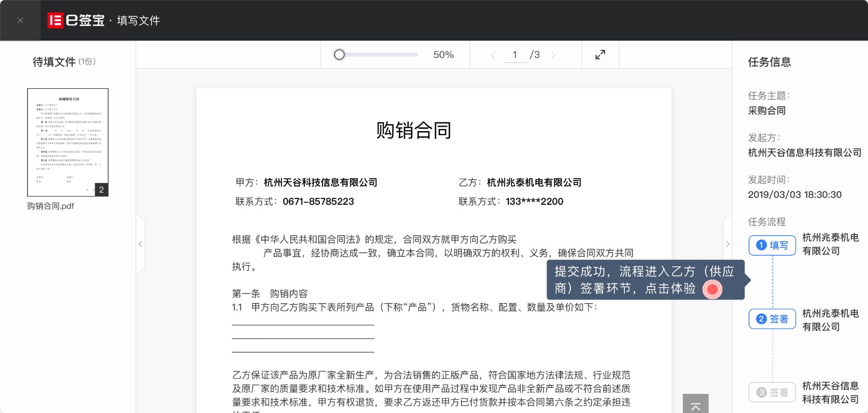Click the page number input field
Image resolution: width=868 pixels, height=413 pixels.
(x=515, y=55)
